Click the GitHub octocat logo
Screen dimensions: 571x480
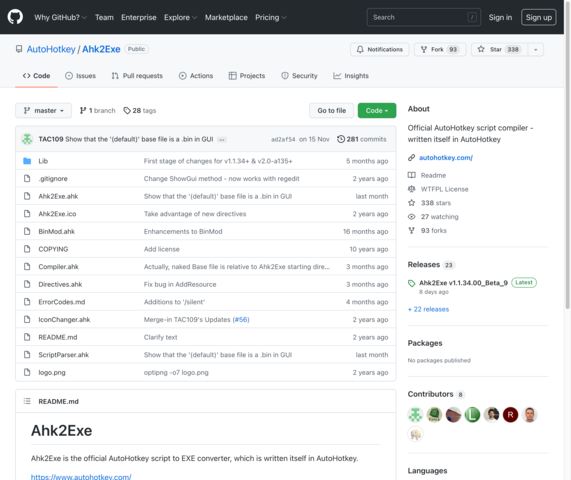[x=15, y=17]
